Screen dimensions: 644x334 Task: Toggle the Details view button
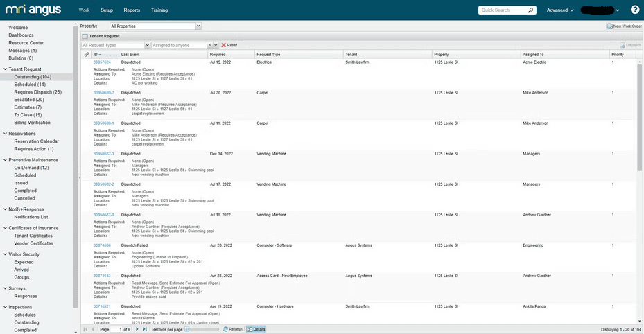(256, 329)
